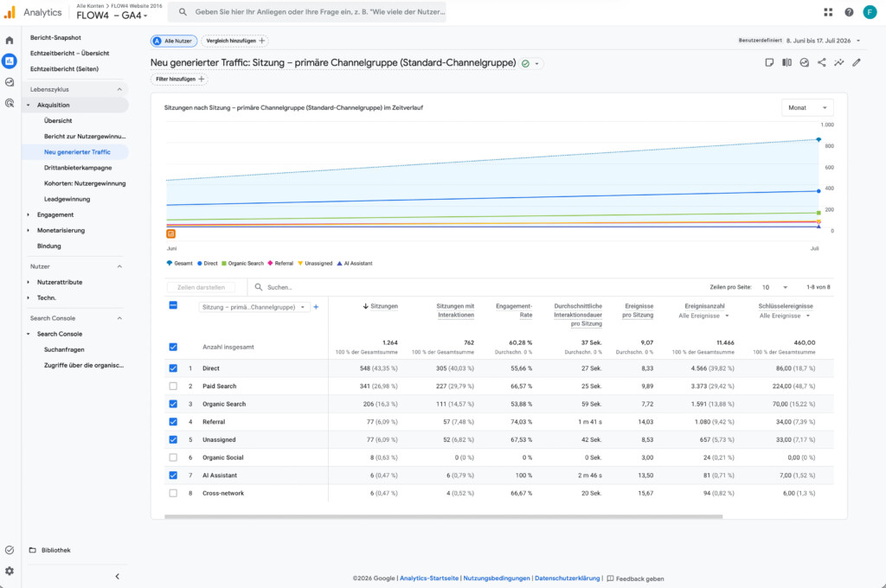Open the Explore icon in left rail
Viewport: 886px width, 588px height.
coord(9,82)
